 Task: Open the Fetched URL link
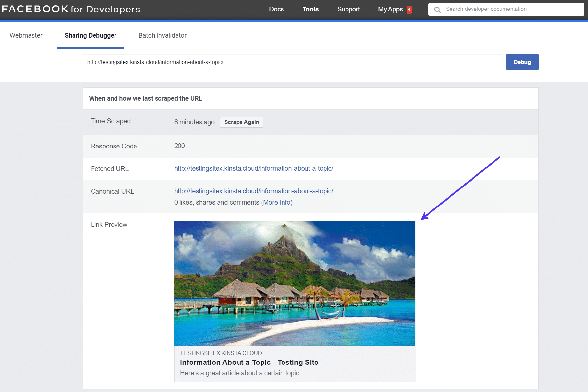coord(253,168)
